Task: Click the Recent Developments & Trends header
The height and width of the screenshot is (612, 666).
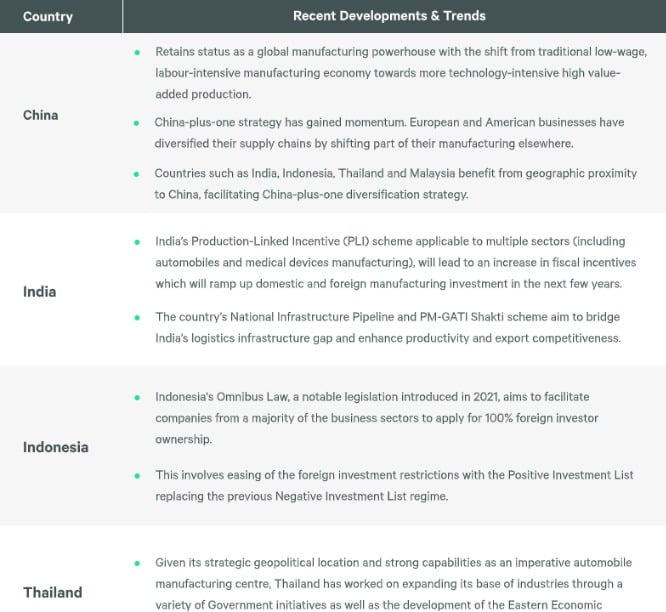Action: [389, 16]
